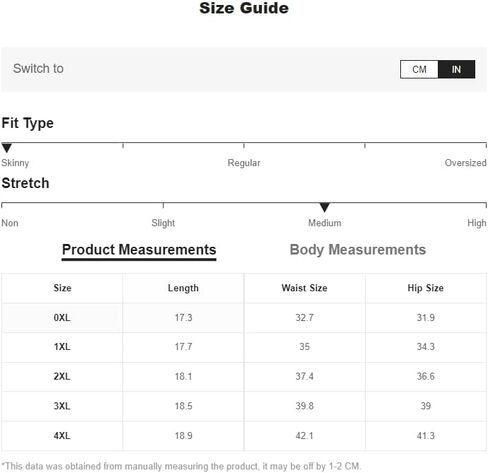488x473 pixels.
Task: Select the IN unit option
Action: pyautogui.click(x=456, y=69)
